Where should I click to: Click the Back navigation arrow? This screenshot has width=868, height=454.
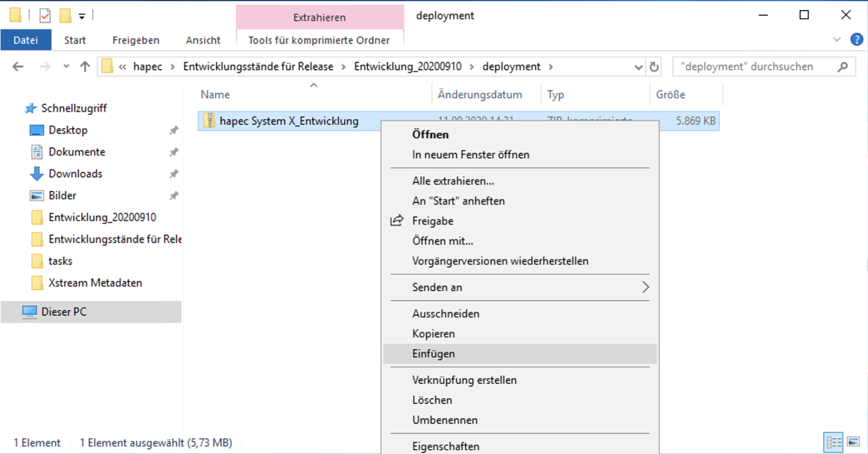pyautogui.click(x=18, y=67)
